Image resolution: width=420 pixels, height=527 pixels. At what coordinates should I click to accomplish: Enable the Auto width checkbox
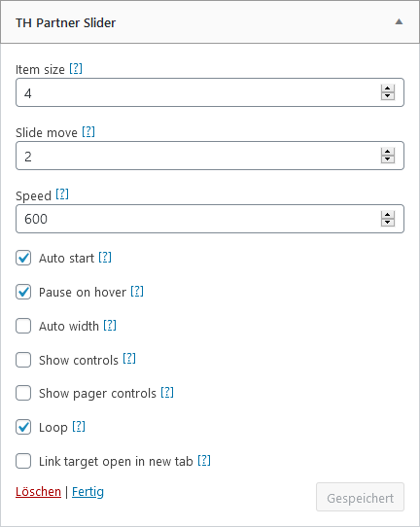(x=23, y=326)
